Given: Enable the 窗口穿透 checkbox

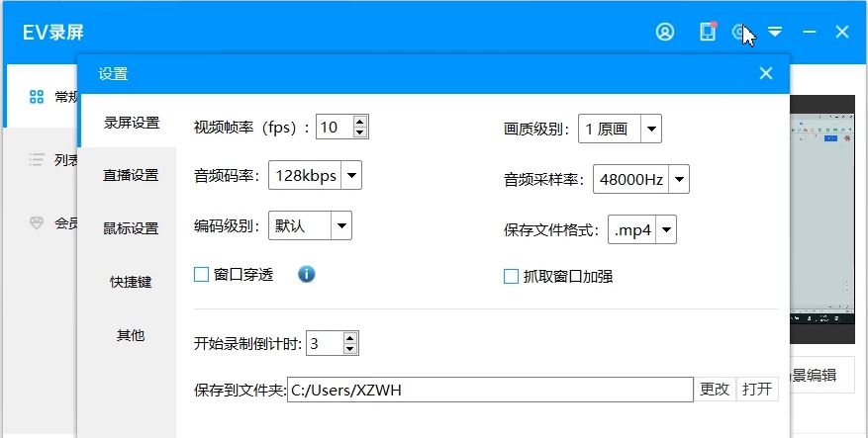Looking at the screenshot, I should click(x=201, y=274).
